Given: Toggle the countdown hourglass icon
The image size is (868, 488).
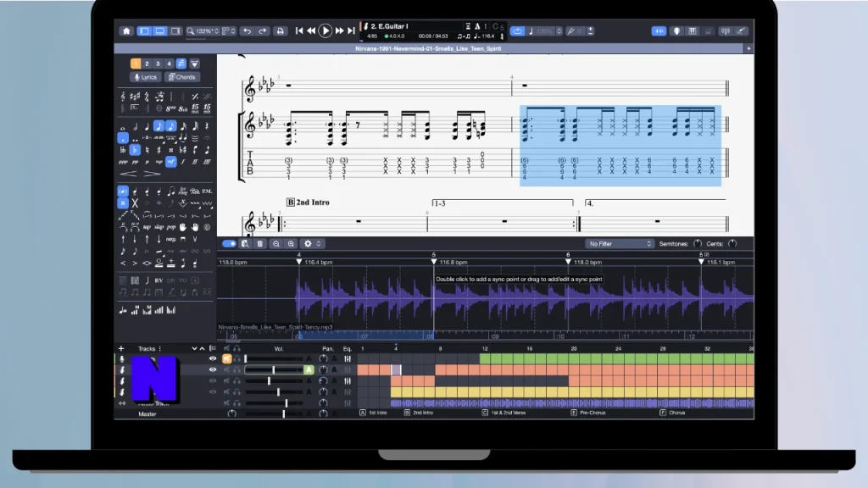Looking at the screenshot, I should click(x=468, y=26).
